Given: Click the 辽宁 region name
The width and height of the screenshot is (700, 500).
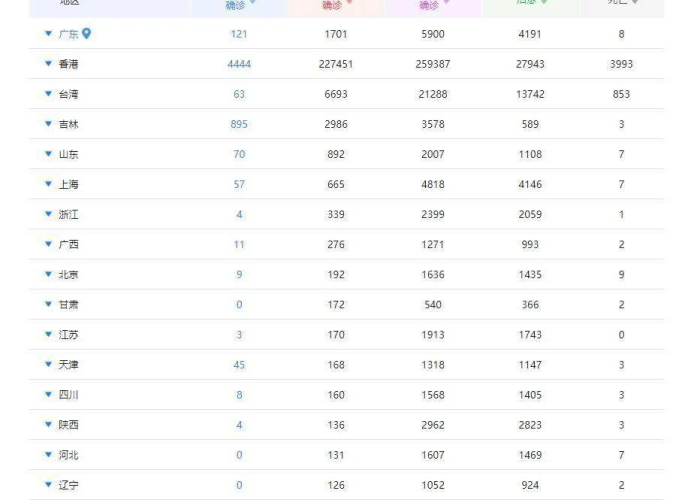Looking at the screenshot, I should 68,485.
